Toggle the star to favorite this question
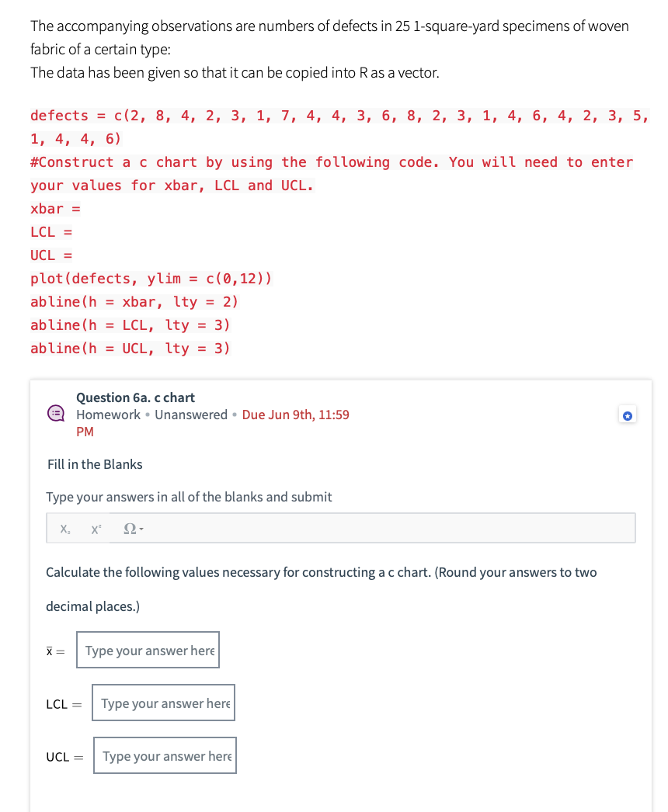The image size is (668, 812). tap(627, 415)
